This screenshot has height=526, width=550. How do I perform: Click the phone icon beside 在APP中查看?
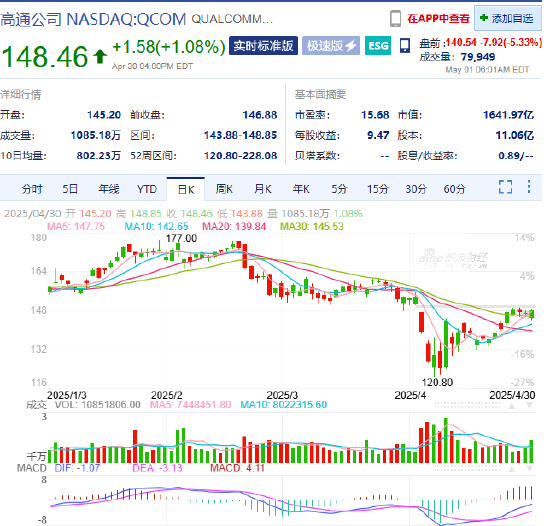pyautogui.click(x=395, y=19)
